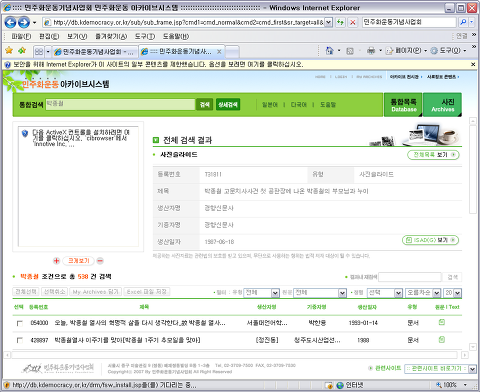This screenshot has width=480, height=392.
Task: Close the security information bar
Action: point(473,64)
